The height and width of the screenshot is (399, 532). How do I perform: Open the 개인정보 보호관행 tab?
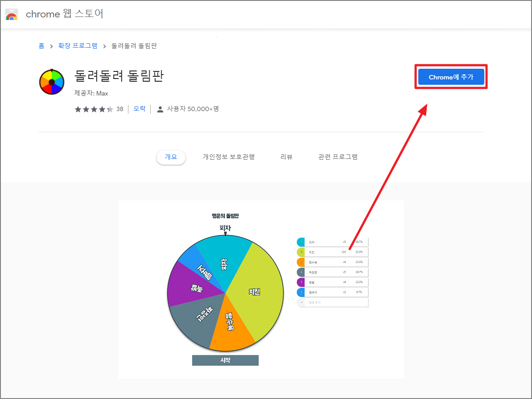point(229,157)
